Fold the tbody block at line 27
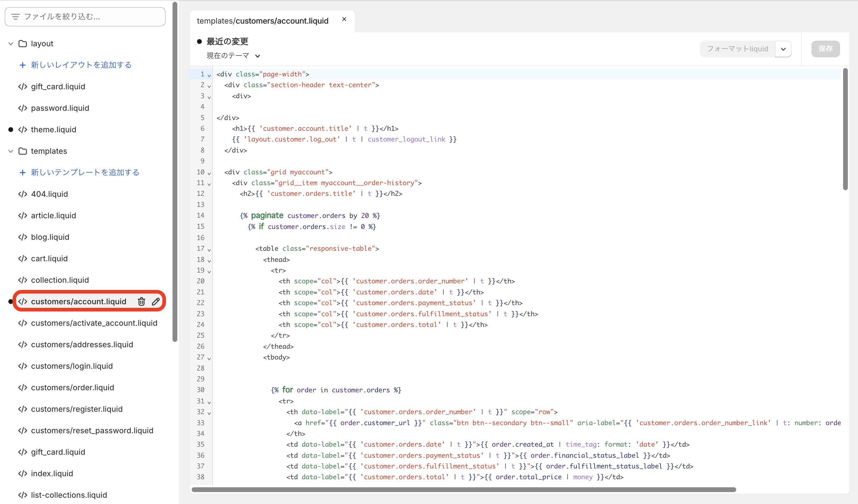858x504 pixels. click(x=209, y=358)
